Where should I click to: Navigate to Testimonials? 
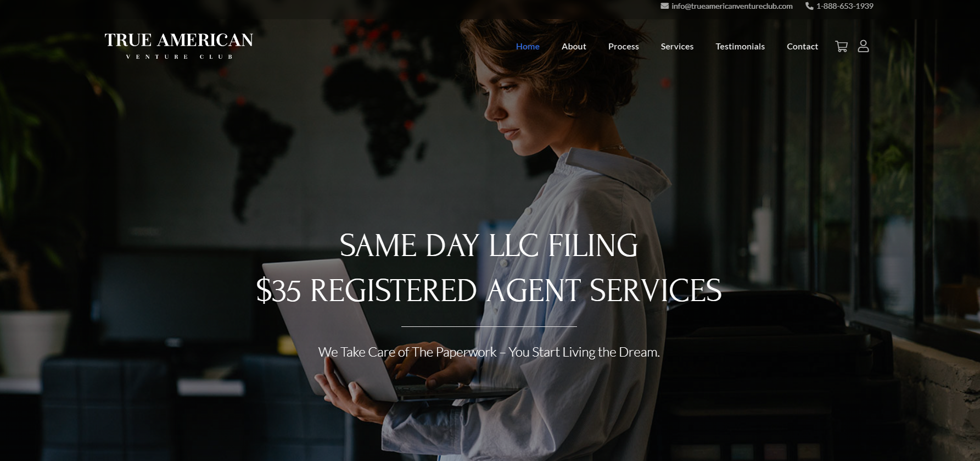click(x=740, y=47)
